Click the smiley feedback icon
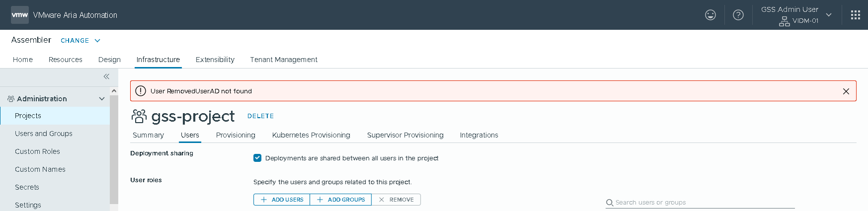Image resolution: width=868 pixels, height=211 pixels. [x=710, y=15]
